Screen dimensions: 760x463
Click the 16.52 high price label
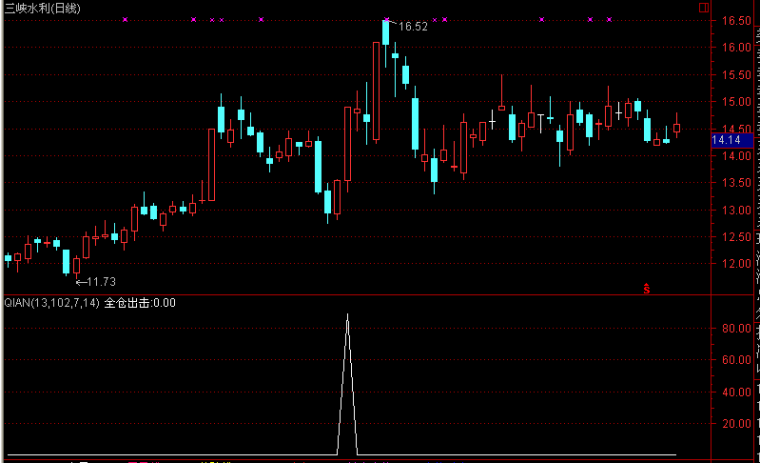413,27
